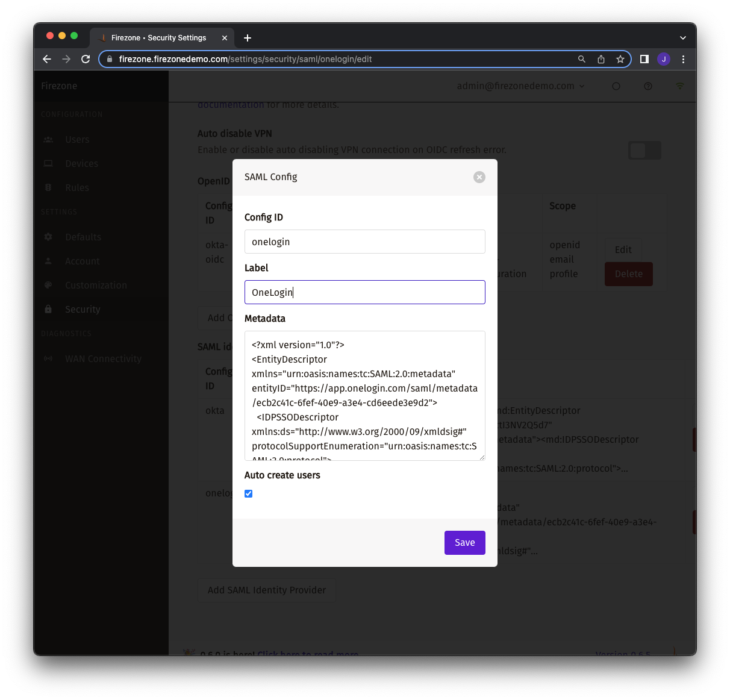Open Users in sidebar
The image size is (730, 700).
(x=77, y=140)
